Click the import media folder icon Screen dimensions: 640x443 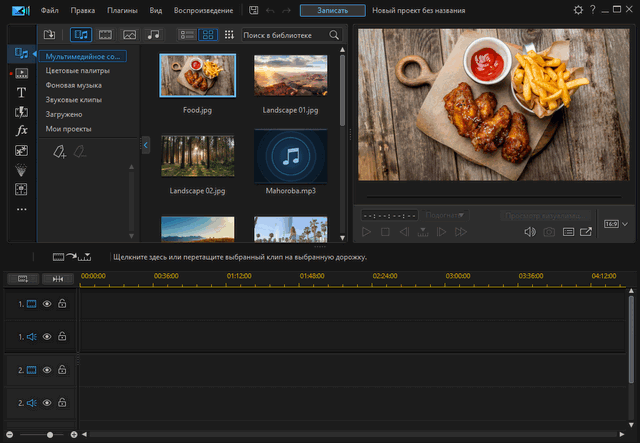click(49, 35)
